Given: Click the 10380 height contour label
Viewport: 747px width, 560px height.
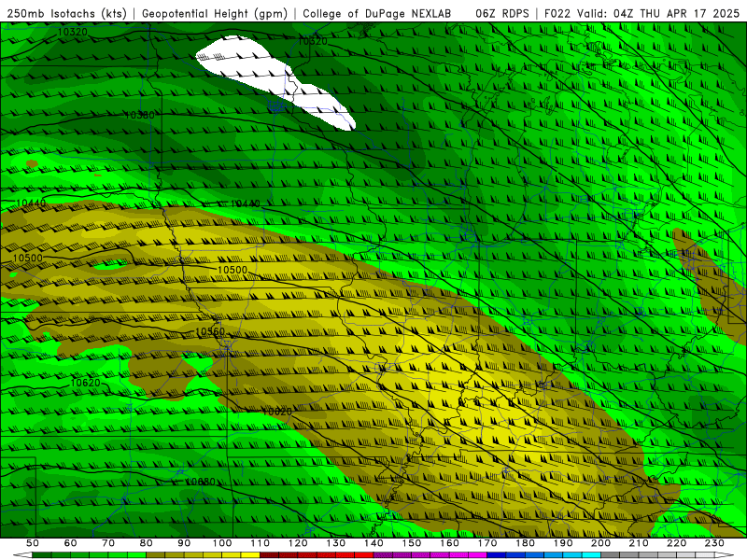Looking at the screenshot, I should tap(139, 115).
